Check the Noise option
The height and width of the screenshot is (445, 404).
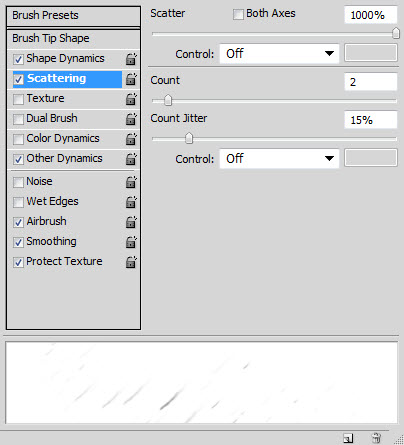18,182
